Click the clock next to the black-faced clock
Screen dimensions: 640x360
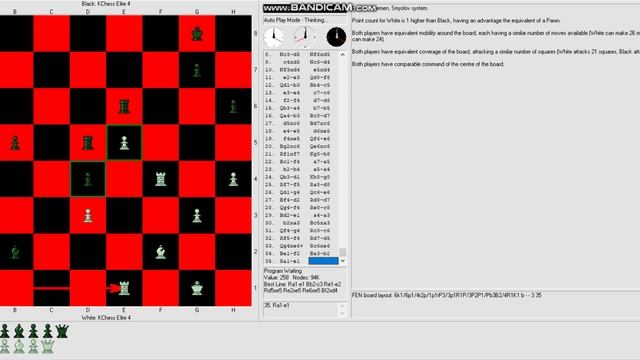(305, 37)
